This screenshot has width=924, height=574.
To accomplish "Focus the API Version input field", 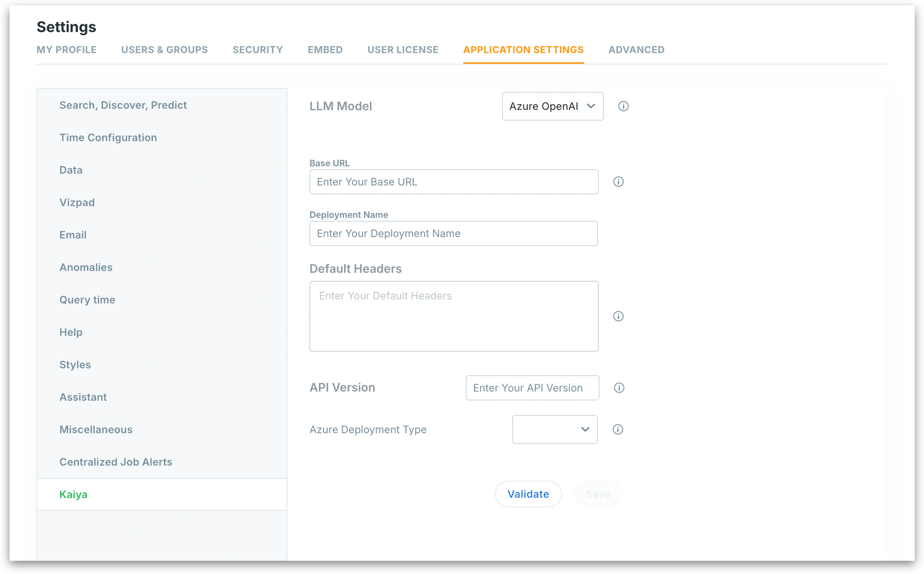I will coord(532,388).
